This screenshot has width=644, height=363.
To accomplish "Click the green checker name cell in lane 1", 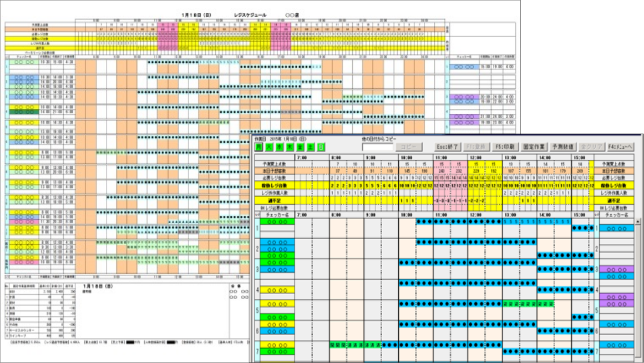I will (277, 222).
